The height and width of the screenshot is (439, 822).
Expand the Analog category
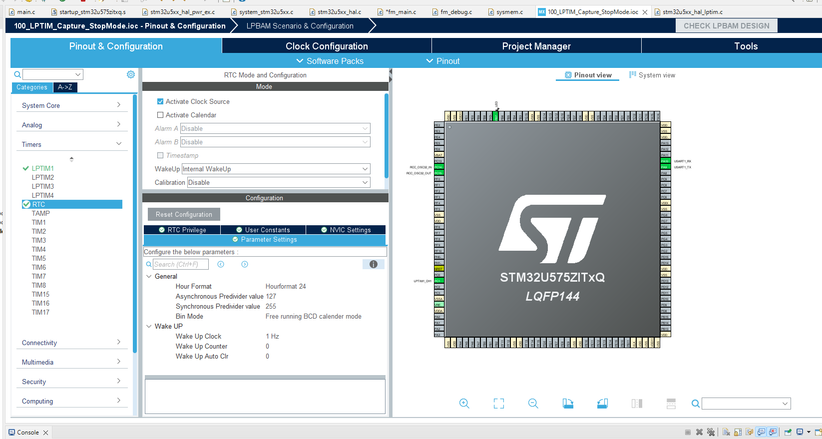[x=71, y=125]
